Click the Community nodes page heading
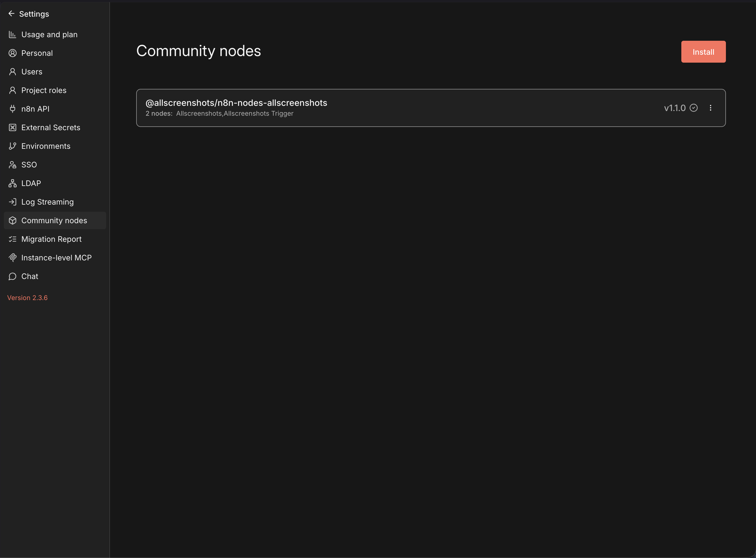This screenshot has height=558, width=756. tap(199, 51)
